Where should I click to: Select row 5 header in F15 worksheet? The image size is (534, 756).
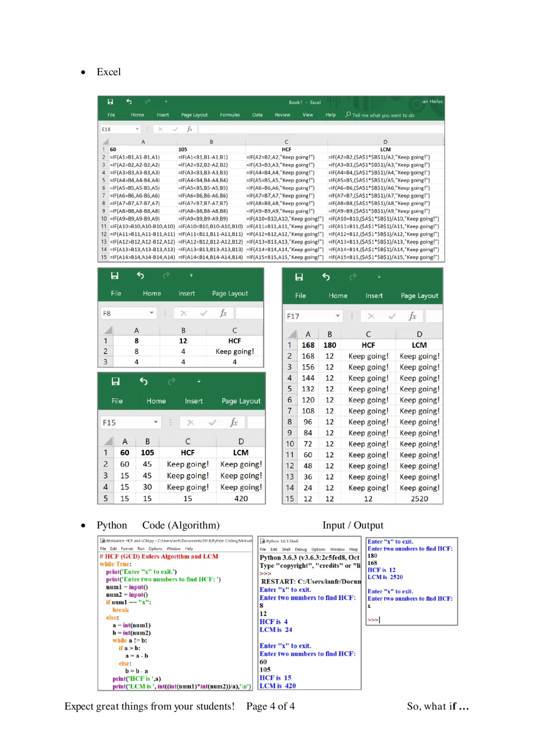(106, 499)
